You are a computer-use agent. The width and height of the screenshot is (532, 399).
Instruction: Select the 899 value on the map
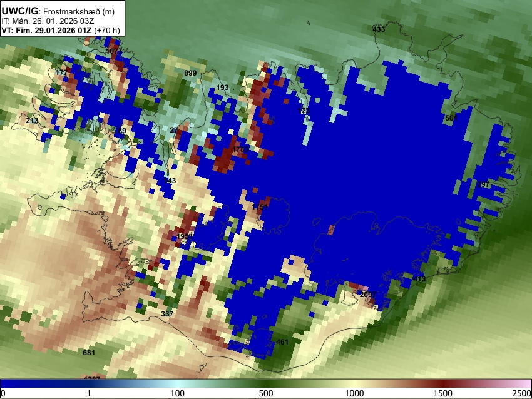click(x=190, y=73)
